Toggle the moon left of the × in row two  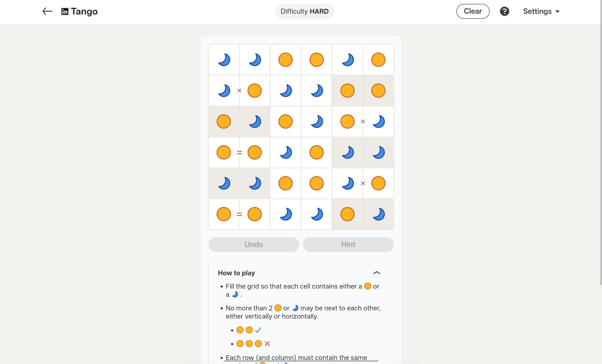pos(224,90)
